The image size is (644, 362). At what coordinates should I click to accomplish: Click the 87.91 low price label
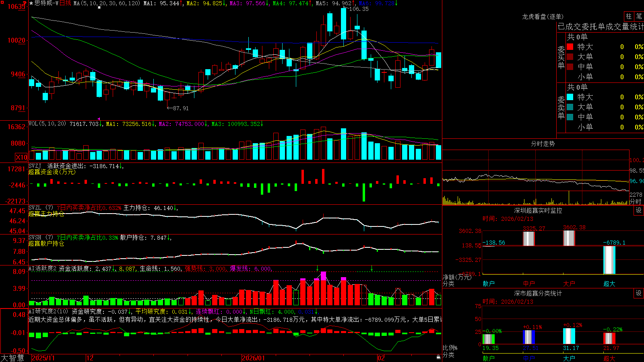pyautogui.click(x=180, y=108)
